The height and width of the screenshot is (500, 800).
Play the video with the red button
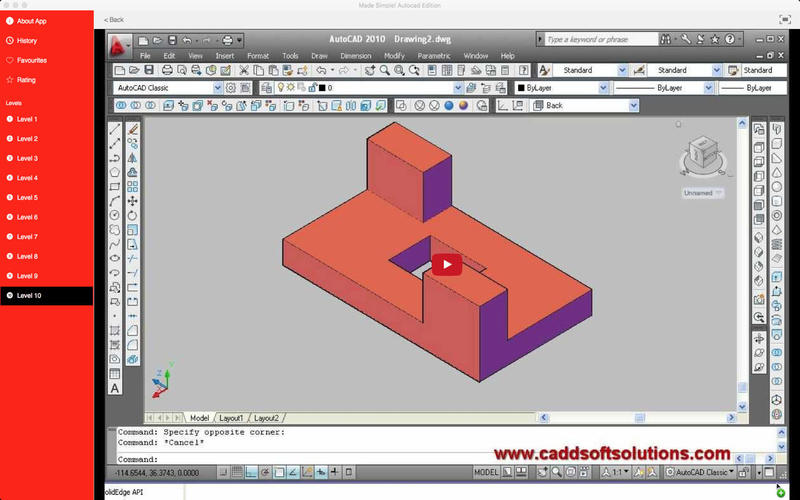click(x=447, y=265)
